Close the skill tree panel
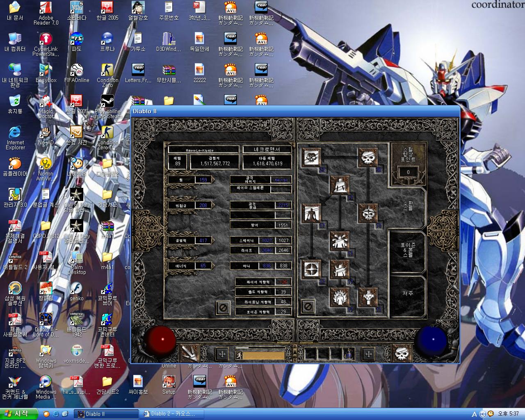The height and width of the screenshot is (420, 525). pos(308,306)
